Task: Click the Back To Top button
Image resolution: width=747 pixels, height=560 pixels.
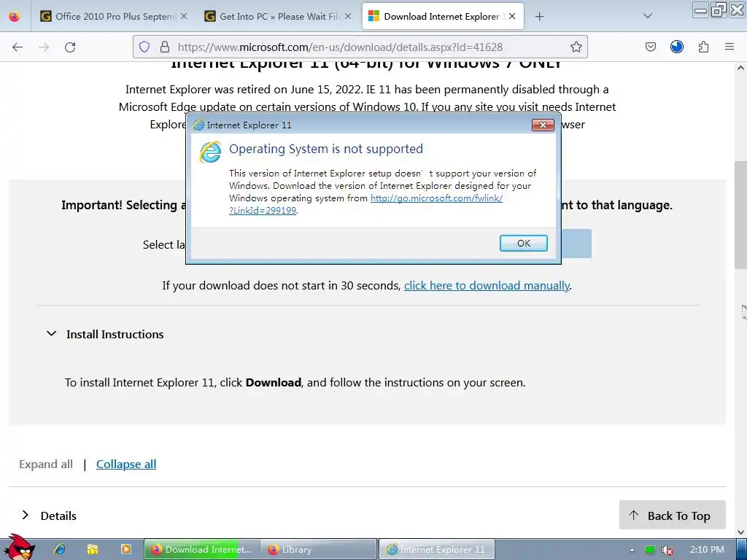Action: pos(672,516)
